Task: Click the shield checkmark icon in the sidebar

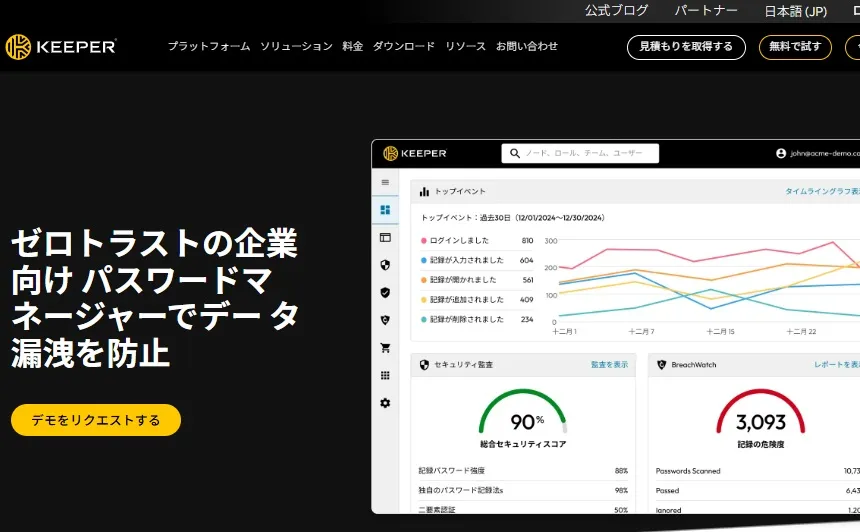Action: tap(385, 292)
